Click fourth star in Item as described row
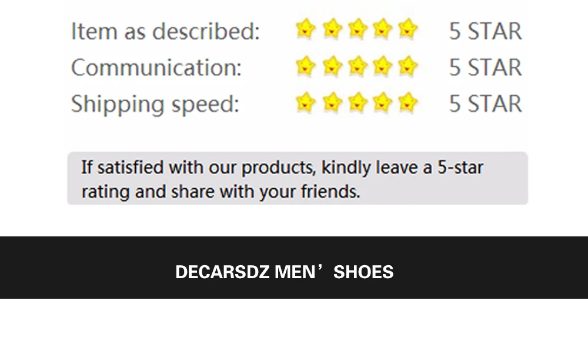Viewport: 588px width, 364px height. [x=383, y=28]
